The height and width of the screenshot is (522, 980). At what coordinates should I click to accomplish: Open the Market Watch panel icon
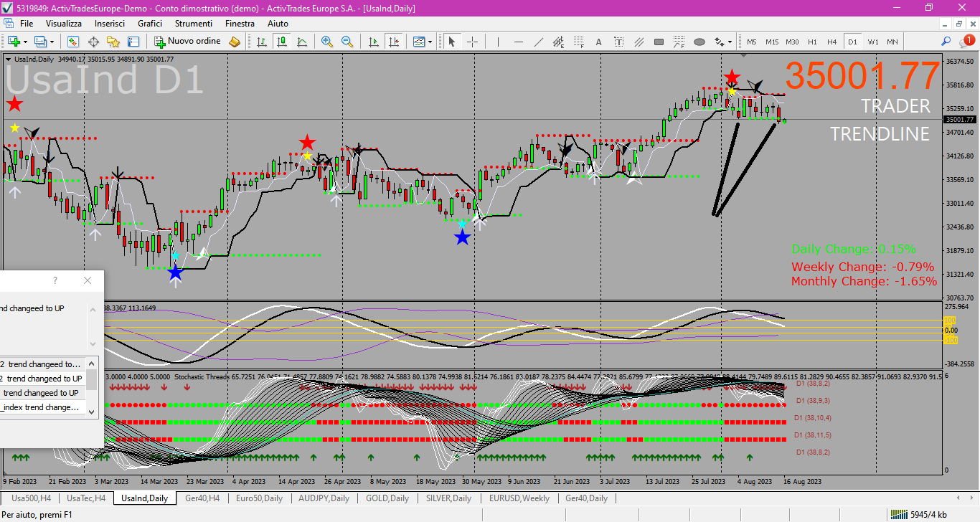[x=73, y=42]
